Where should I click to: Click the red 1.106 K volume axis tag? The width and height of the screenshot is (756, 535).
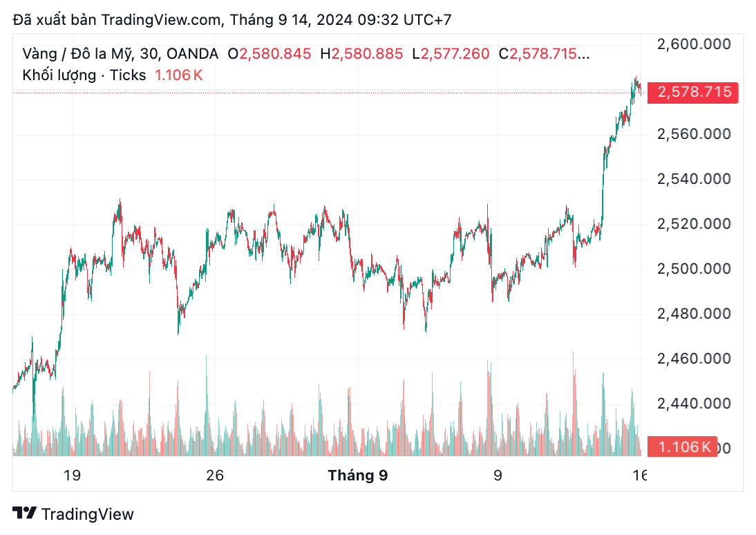click(684, 447)
